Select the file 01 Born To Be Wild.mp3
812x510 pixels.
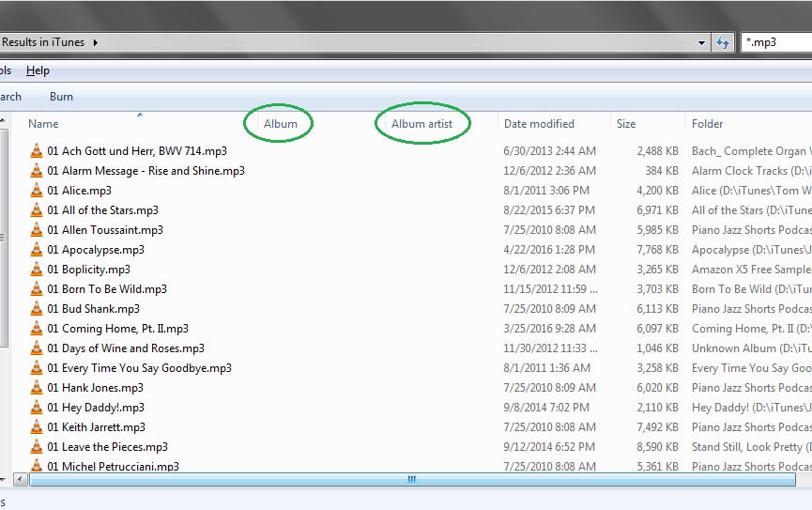click(107, 288)
